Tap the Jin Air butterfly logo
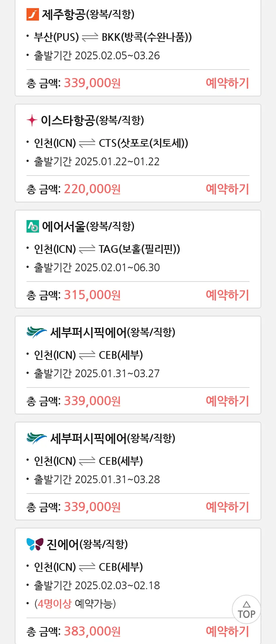 click(x=35, y=544)
